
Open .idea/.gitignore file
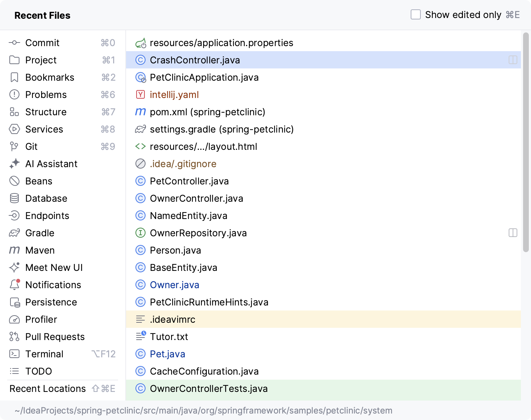coord(323,164)
